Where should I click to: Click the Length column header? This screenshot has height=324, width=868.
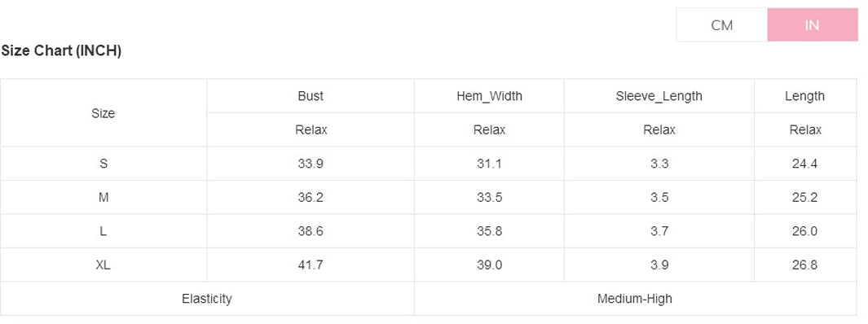805,96
